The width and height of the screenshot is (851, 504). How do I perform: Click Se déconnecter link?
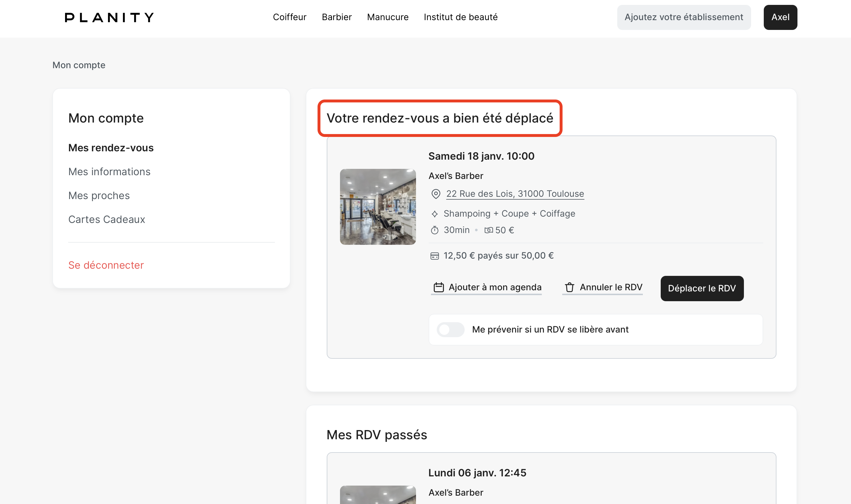[x=106, y=265]
